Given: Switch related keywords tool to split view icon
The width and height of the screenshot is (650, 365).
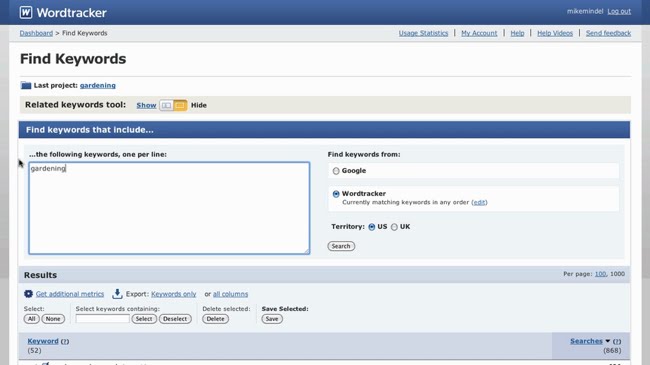Looking at the screenshot, I should click(166, 105).
